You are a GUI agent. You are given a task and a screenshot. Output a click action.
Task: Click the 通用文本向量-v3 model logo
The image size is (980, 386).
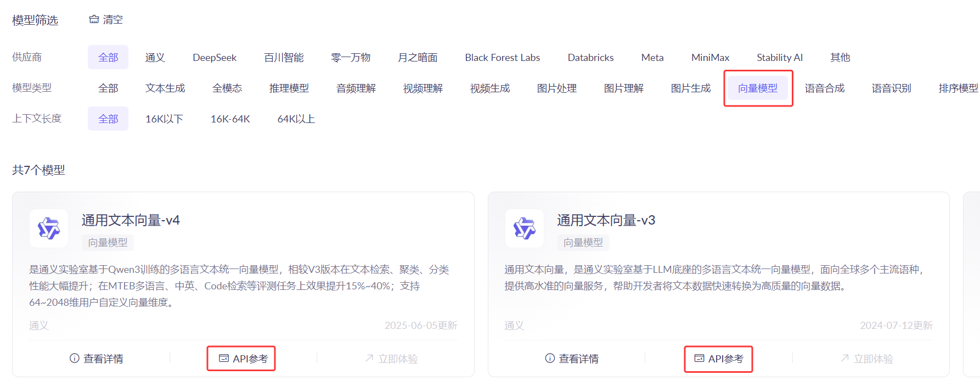[x=525, y=228]
